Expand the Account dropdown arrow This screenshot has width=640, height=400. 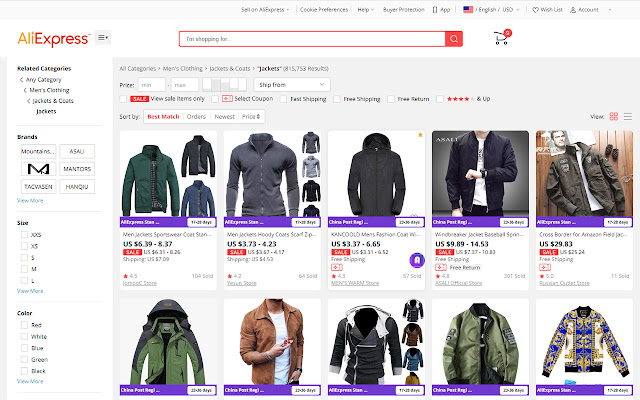[x=610, y=10]
